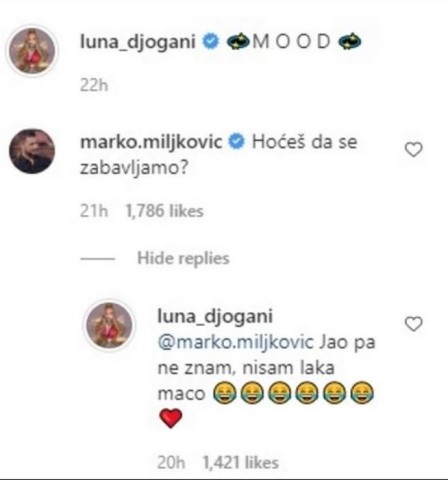Click the star emoji before MOOD text
448x480 pixels.
[238, 42]
